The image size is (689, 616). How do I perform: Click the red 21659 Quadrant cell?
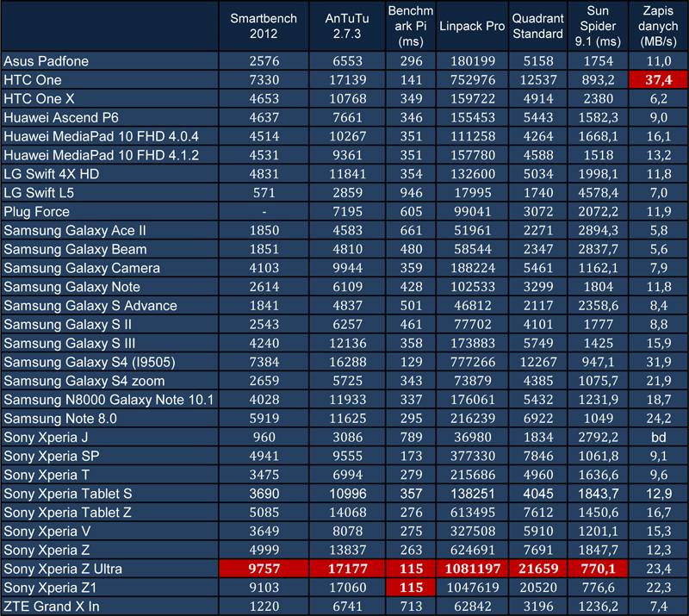538,569
